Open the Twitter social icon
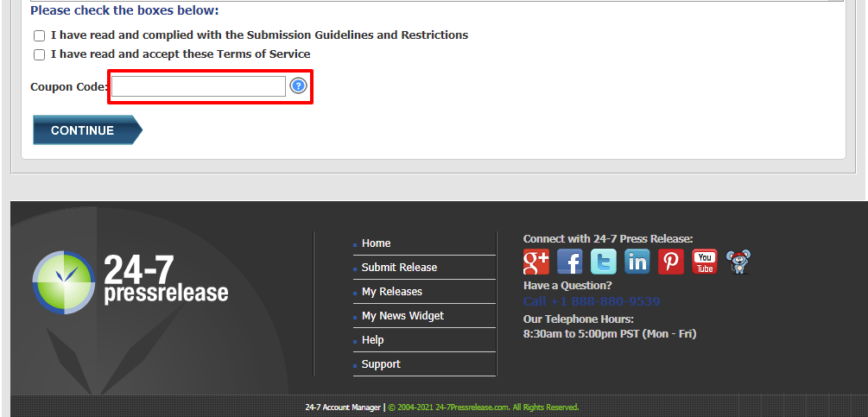The height and width of the screenshot is (417, 868). coord(604,262)
